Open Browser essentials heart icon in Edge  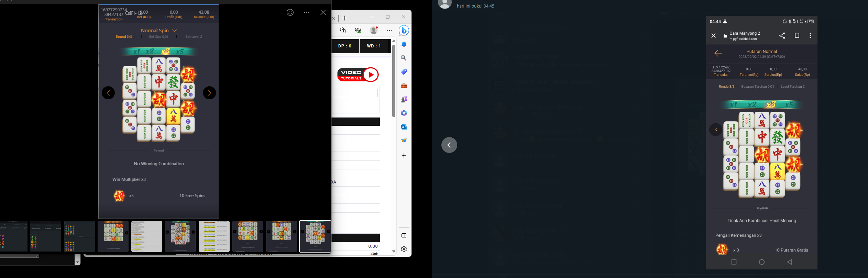[x=358, y=30]
